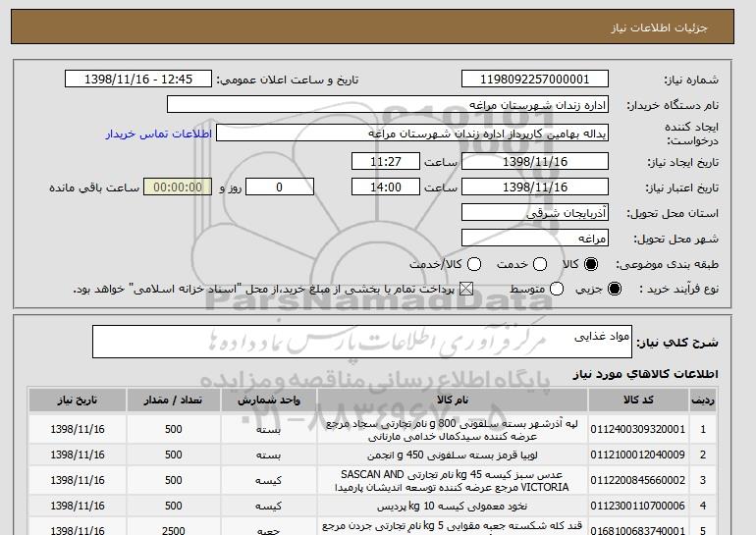The height and width of the screenshot is (535, 756).
Task: Toggle the اسناد خزانه اسلامی payment checkbox
Action: tap(465, 289)
